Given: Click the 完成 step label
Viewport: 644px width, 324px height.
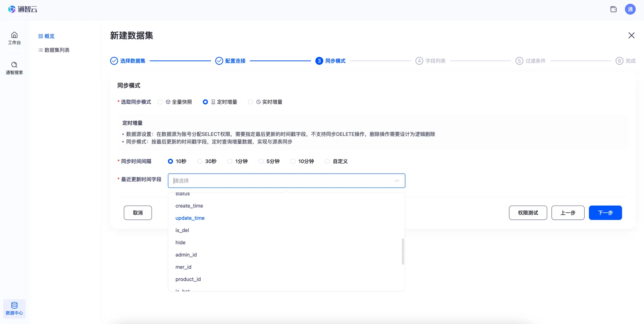Looking at the screenshot, I should point(631,61).
